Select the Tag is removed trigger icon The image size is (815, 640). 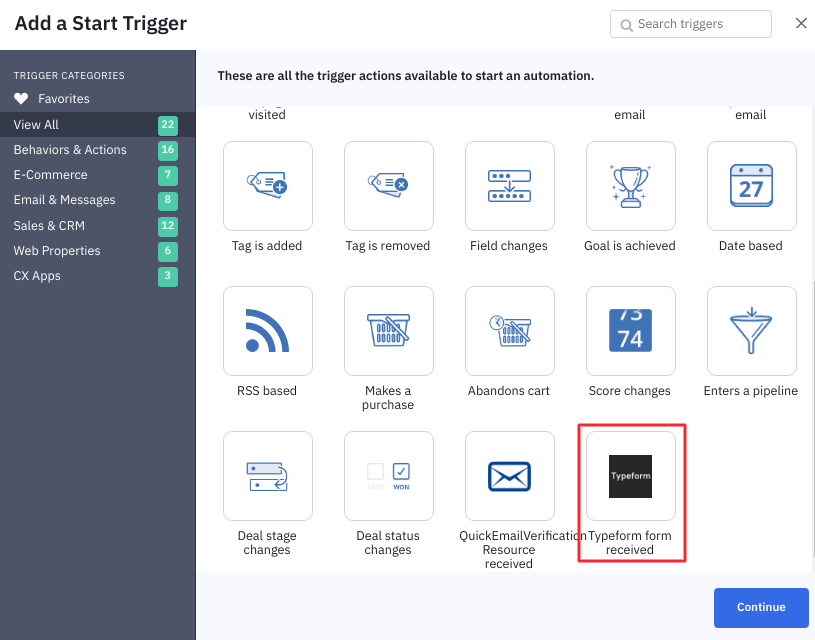point(389,186)
